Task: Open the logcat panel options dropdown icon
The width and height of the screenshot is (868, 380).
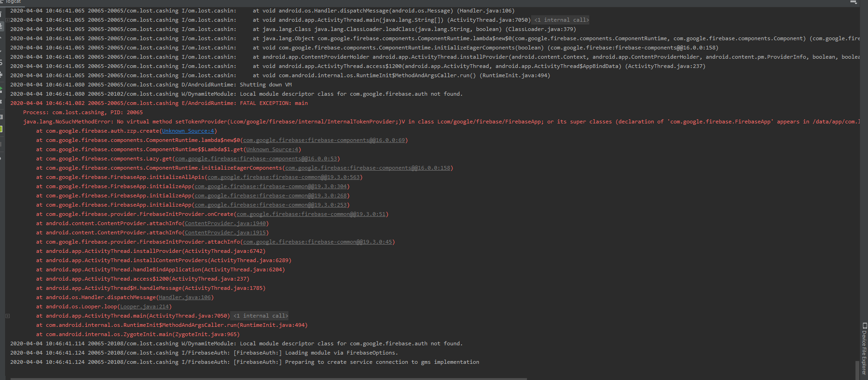Action: [x=854, y=2]
